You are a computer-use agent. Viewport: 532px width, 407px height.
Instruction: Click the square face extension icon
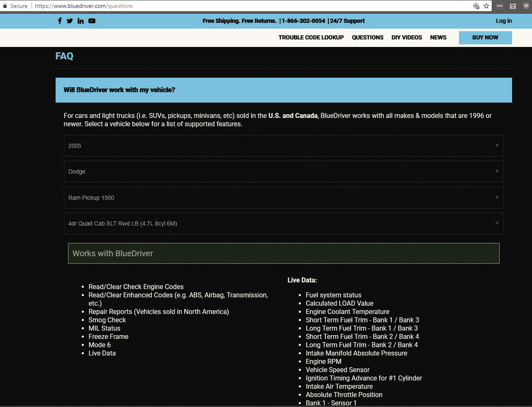click(513, 6)
